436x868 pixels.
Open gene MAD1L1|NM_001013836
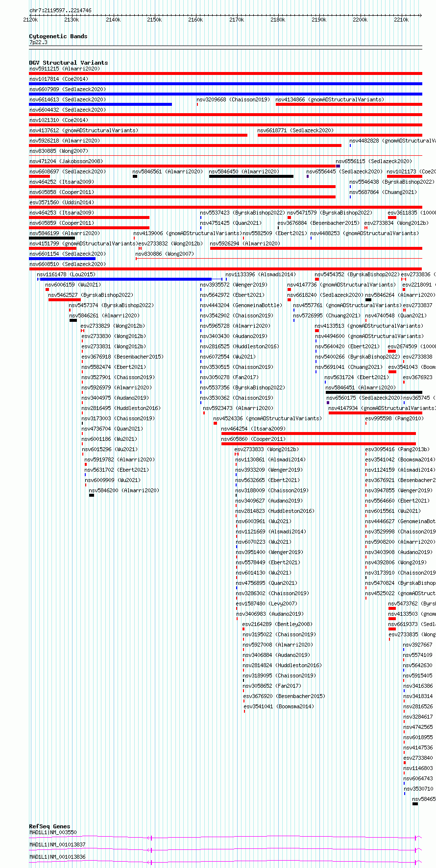[x=57, y=857]
